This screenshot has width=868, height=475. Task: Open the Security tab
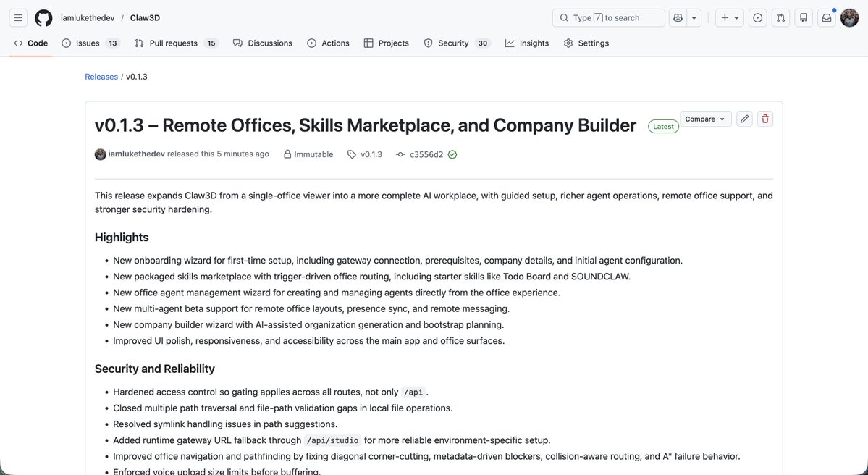458,43
